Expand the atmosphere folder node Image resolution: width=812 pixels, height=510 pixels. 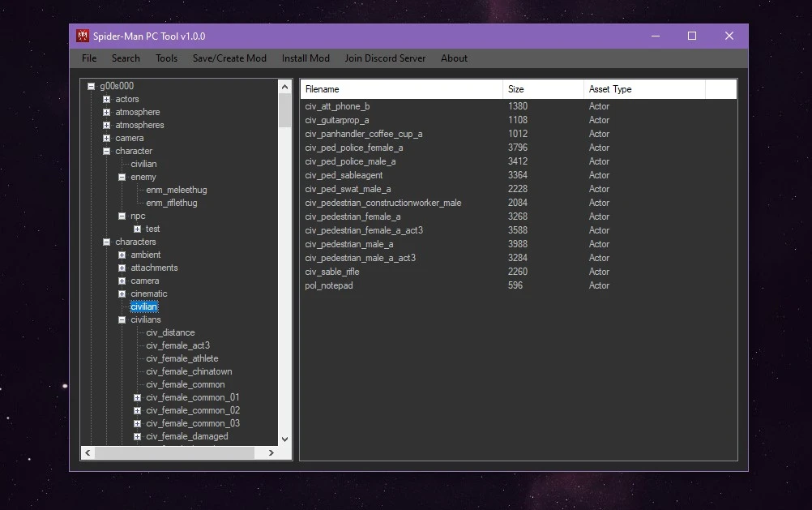coord(106,113)
